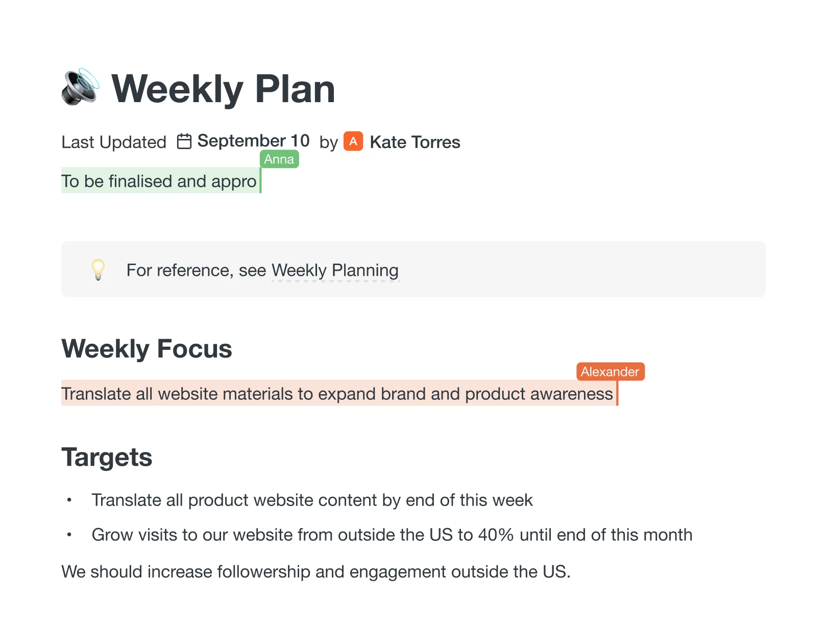Image resolution: width=827 pixels, height=644 pixels.
Task: Click the bullet 'Translate all product website content'
Action: point(312,500)
